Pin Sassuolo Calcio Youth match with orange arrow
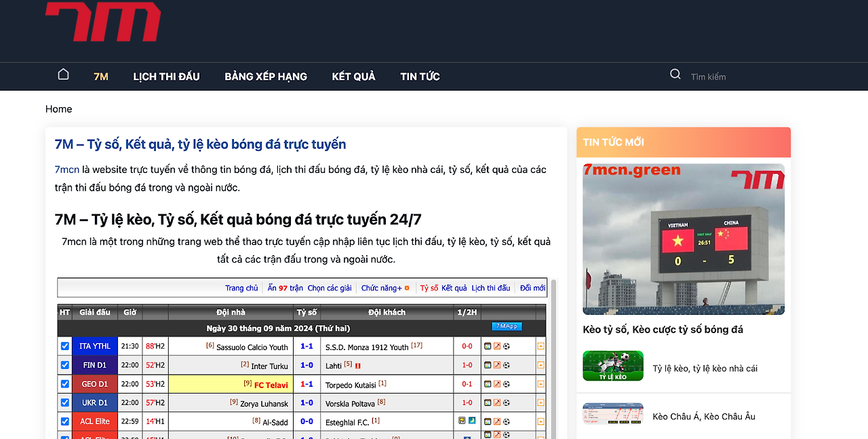The image size is (868, 439). 540,346
